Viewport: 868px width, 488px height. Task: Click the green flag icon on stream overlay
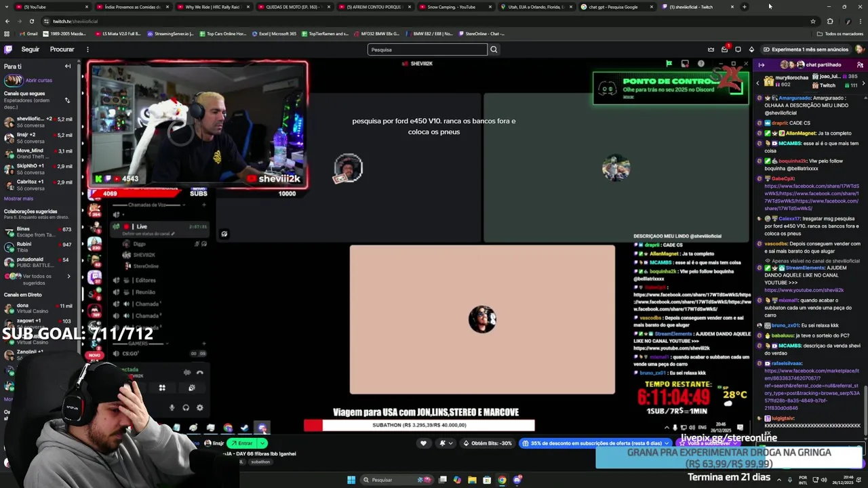[669, 64]
